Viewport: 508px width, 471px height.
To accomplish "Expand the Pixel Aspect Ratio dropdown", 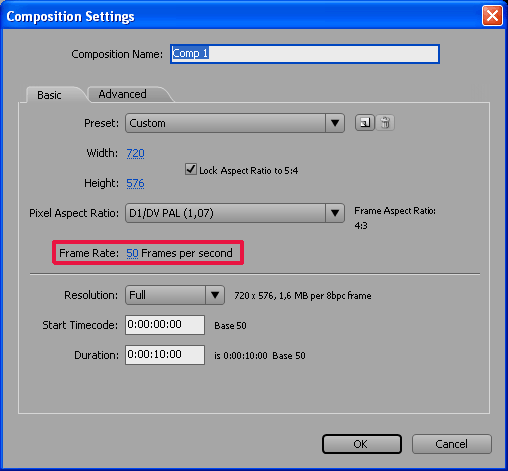I will [x=235, y=213].
